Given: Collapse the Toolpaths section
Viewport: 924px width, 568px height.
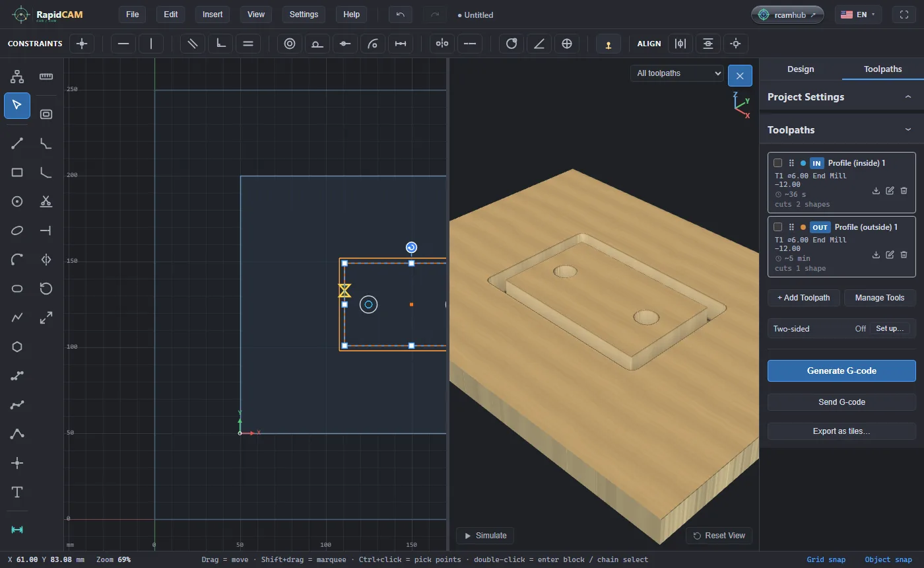Looking at the screenshot, I should pos(907,130).
